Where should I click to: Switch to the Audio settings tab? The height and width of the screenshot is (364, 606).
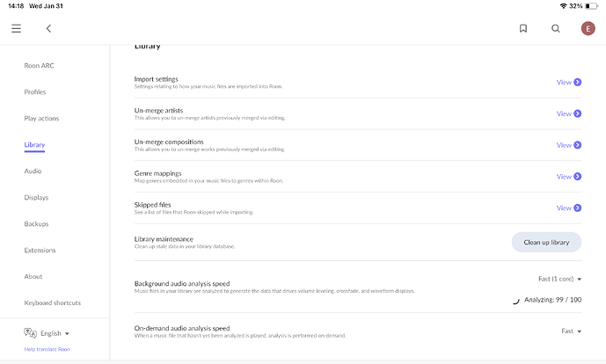tap(33, 171)
